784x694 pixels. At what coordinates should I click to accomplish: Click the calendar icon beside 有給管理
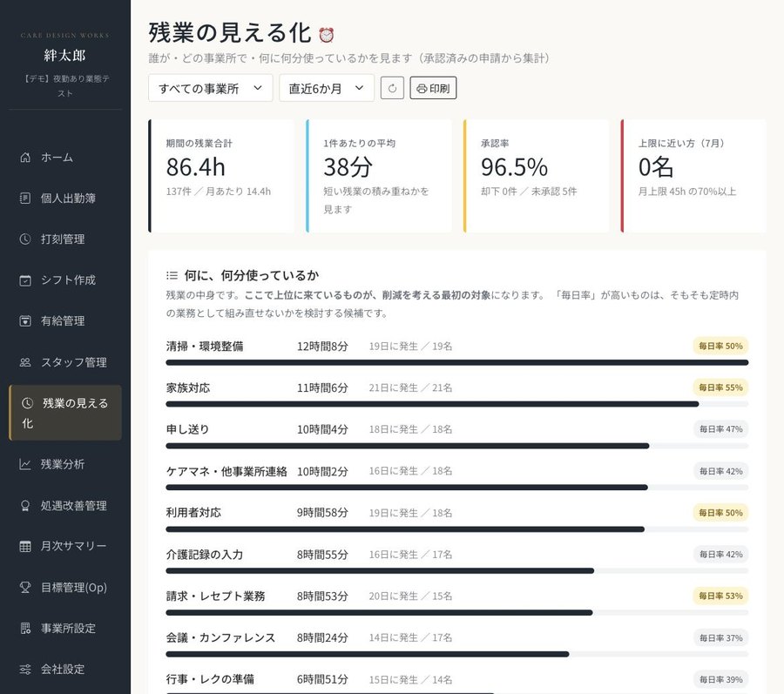point(25,321)
